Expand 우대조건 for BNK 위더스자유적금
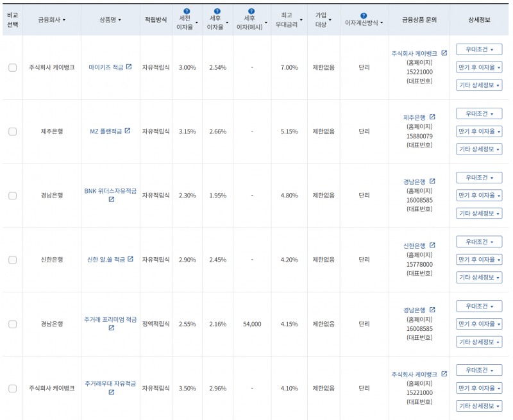This screenshot has width=513, height=420. tap(479, 178)
